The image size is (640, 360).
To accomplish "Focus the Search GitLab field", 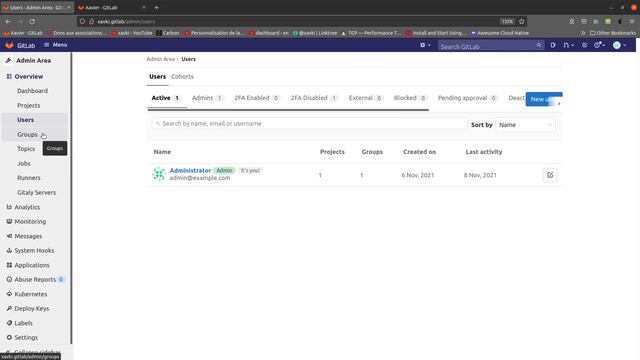I will coord(491,46).
